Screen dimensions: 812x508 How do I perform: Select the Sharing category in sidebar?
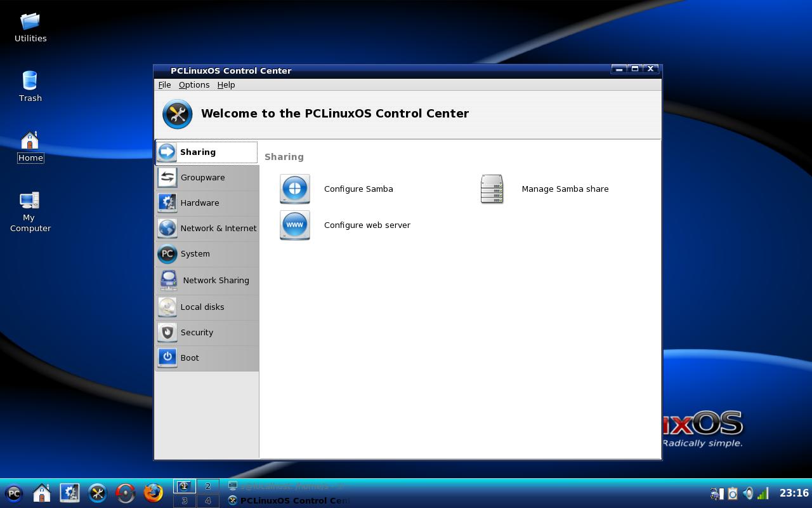(x=207, y=152)
